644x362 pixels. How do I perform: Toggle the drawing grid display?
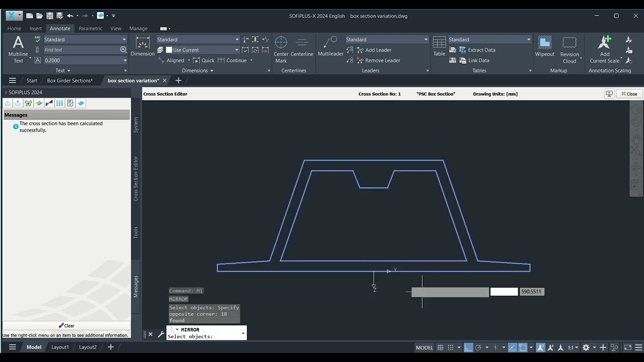440,347
